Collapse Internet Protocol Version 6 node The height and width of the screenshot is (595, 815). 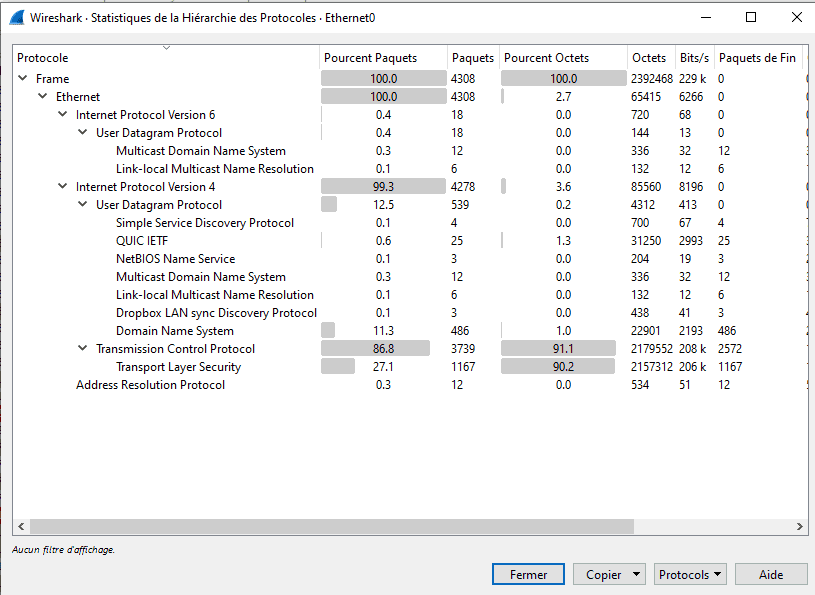(62, 114)
